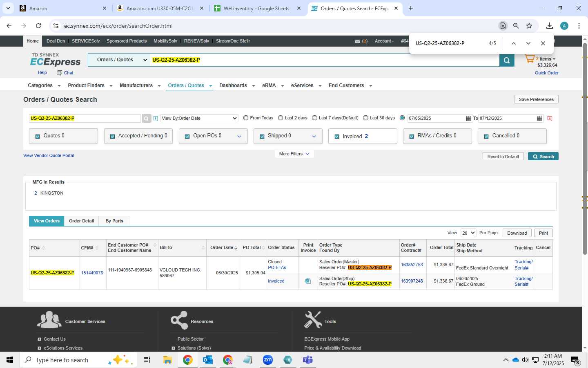
Task: Open Deal Den in top navigation
Action: click(56, 41)
